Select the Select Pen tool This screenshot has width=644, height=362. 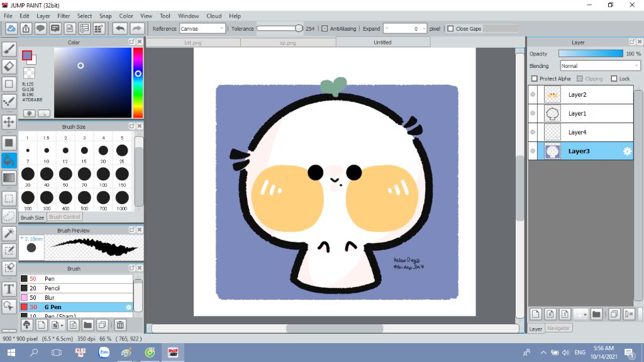(9, 250)
